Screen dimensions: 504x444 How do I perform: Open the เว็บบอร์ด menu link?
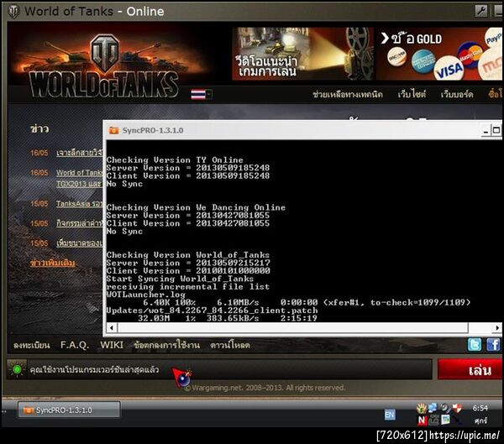(x=457, y=95)
